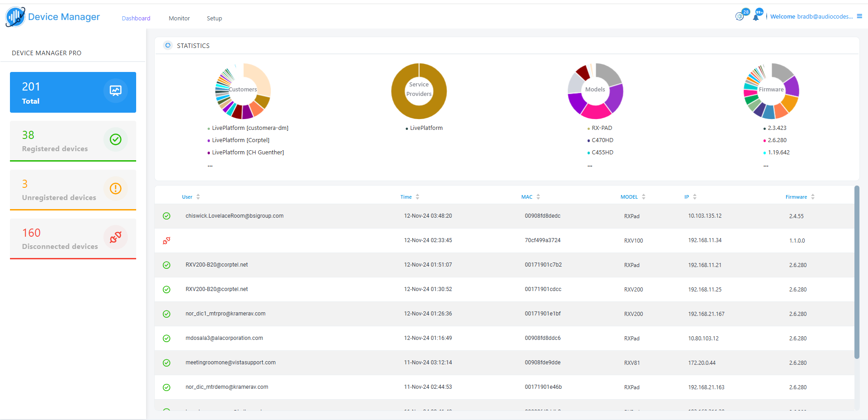Select LivePlatform [CH Guenther] legend entry
Screen dimensions: 868x420
pos(246,153)
